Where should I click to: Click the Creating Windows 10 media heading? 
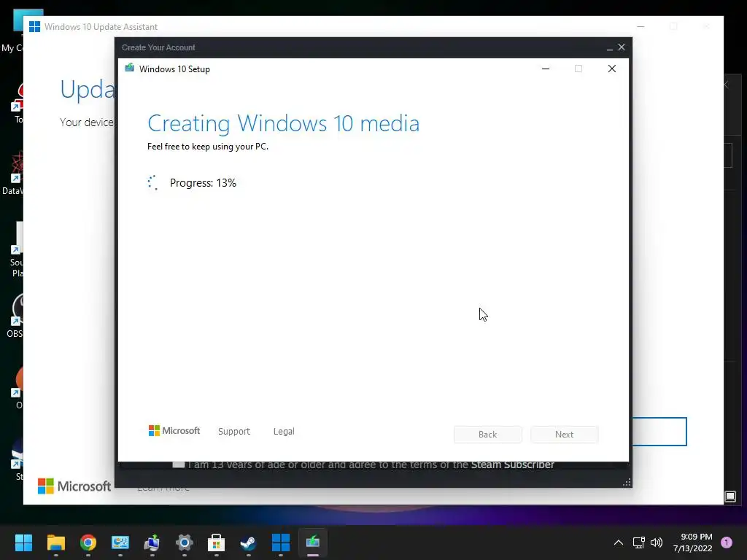click(x=284, y=123)
